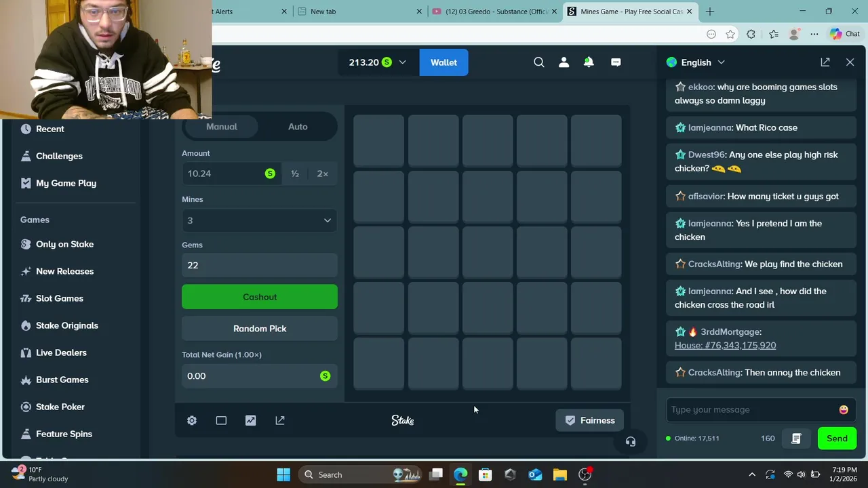Open the Wallet
868x488 pixels.
coord(443,62)
